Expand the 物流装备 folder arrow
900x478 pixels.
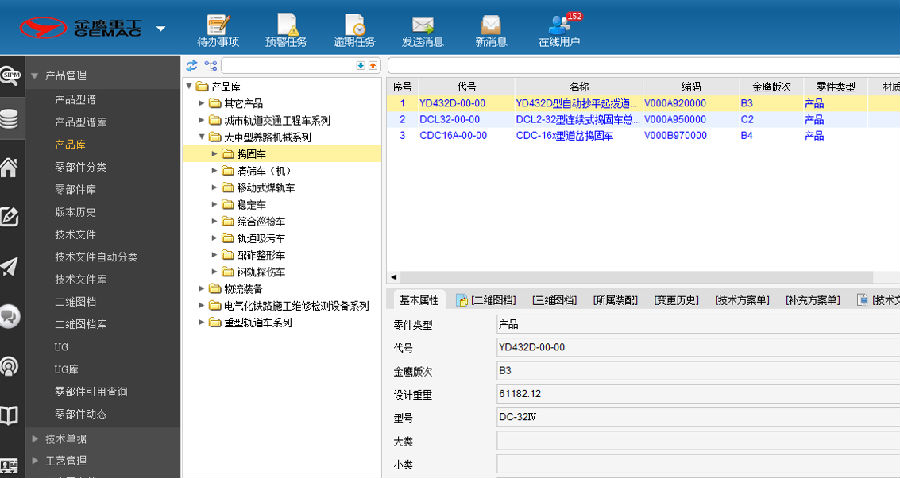point(201,289)
